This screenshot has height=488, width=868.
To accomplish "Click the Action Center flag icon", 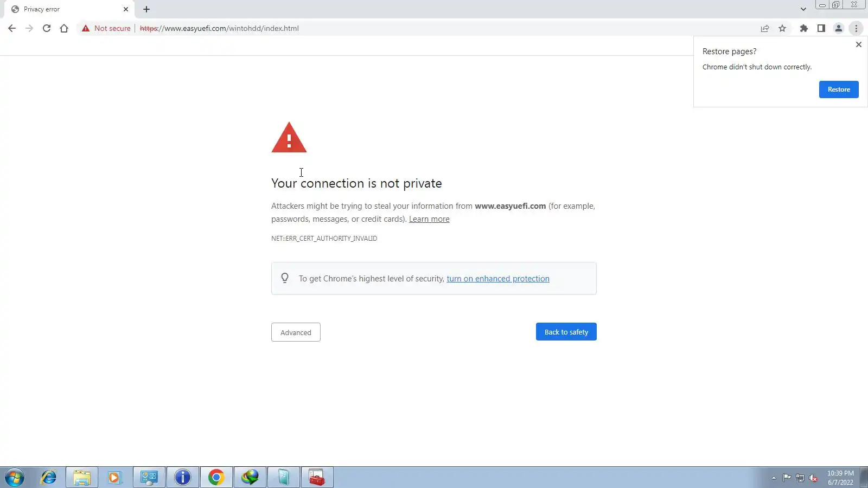I will tap(787, 478).
